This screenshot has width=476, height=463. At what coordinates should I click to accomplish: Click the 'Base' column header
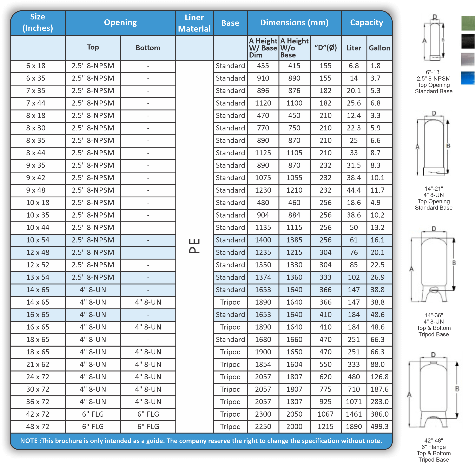click(x=230, y=23)
